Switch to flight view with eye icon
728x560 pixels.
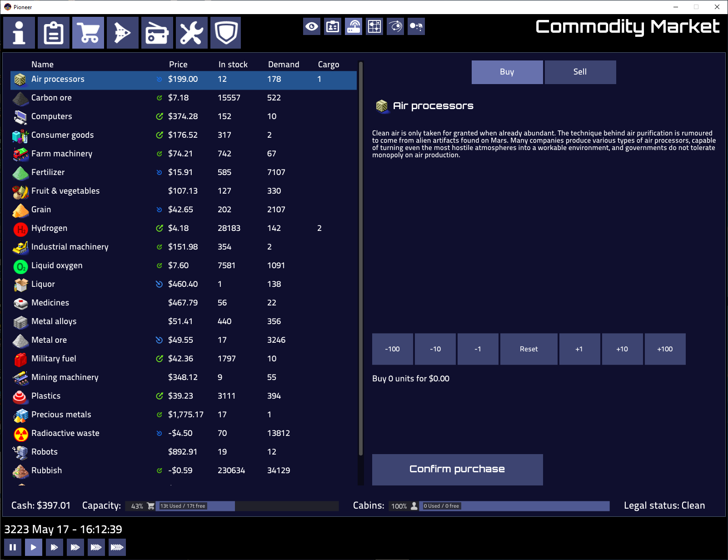(312, 26)
